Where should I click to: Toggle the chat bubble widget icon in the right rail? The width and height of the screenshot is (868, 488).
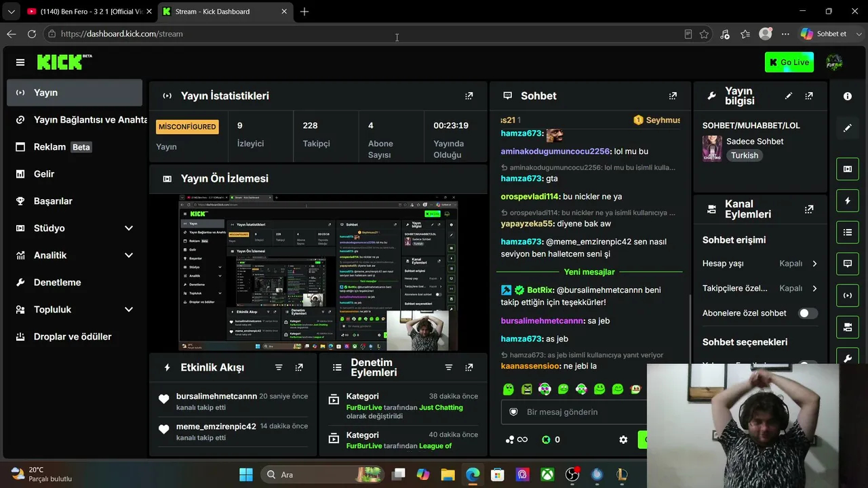[848, 264]
